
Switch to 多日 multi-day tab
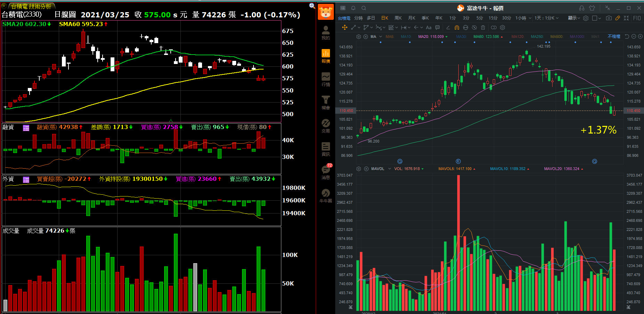coord(371,18)
